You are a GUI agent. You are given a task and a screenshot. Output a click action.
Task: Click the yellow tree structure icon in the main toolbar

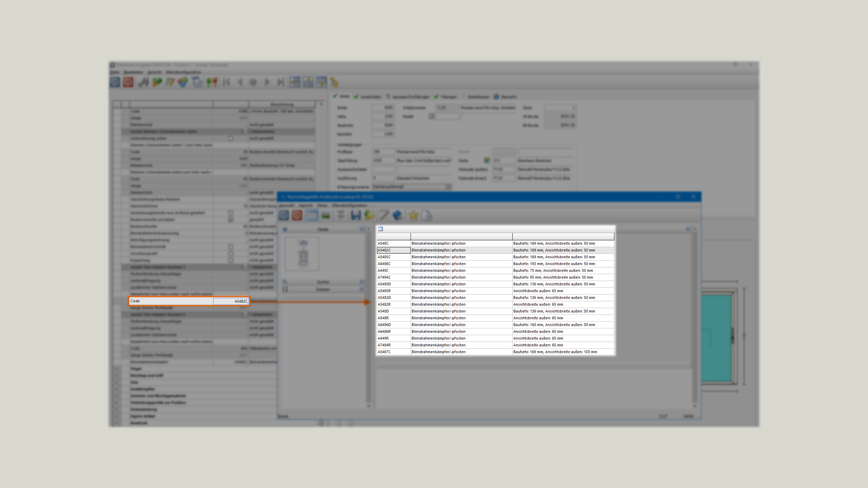tap(335, 82)
